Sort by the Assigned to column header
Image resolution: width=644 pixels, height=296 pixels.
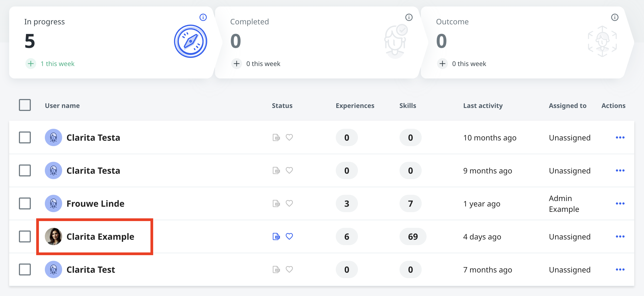tap(568, 106)
